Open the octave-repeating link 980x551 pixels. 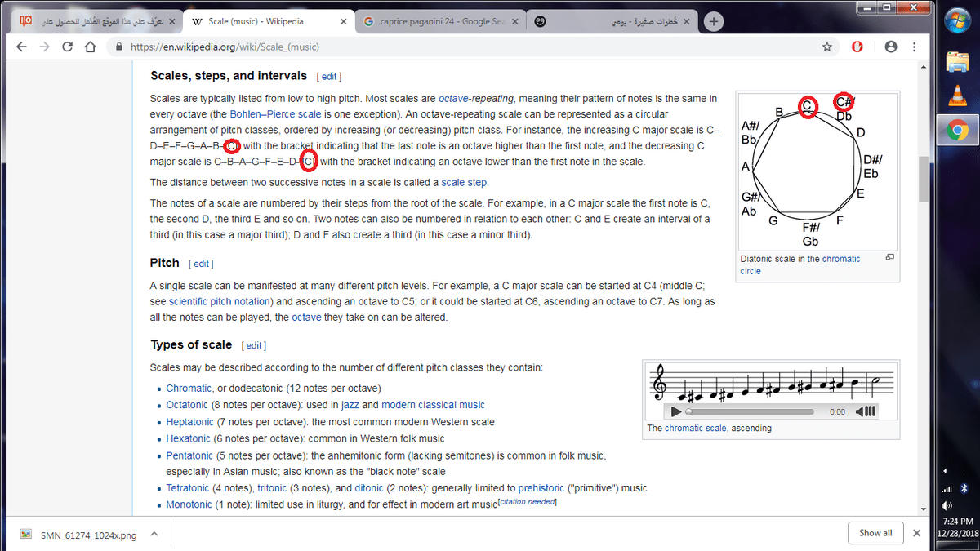pyautogui.click(x=476, y=98)
